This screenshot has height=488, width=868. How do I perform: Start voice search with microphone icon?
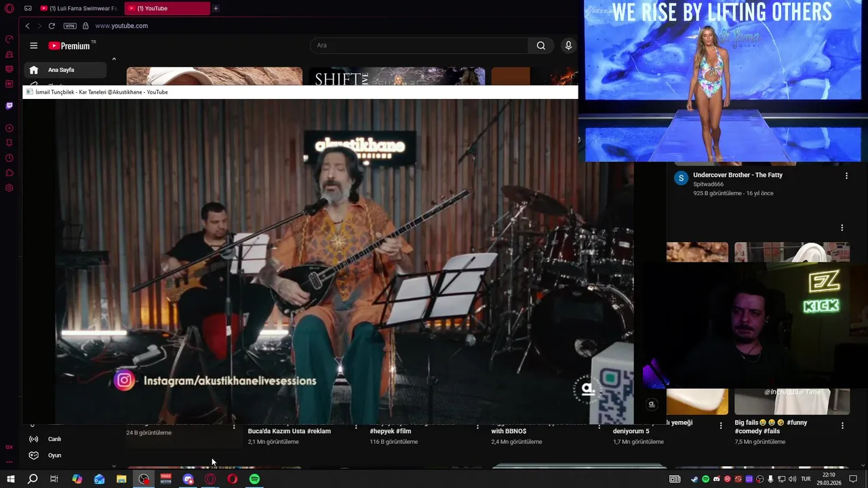pos(568,45)
